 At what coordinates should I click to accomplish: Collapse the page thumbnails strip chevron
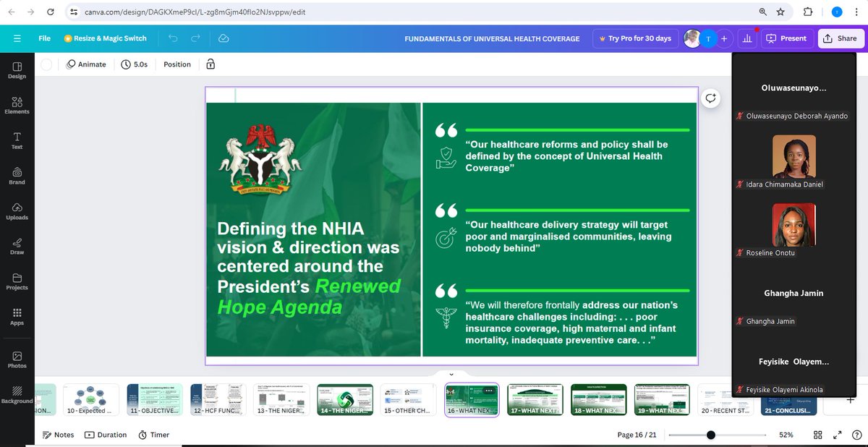tap(452, 373)
